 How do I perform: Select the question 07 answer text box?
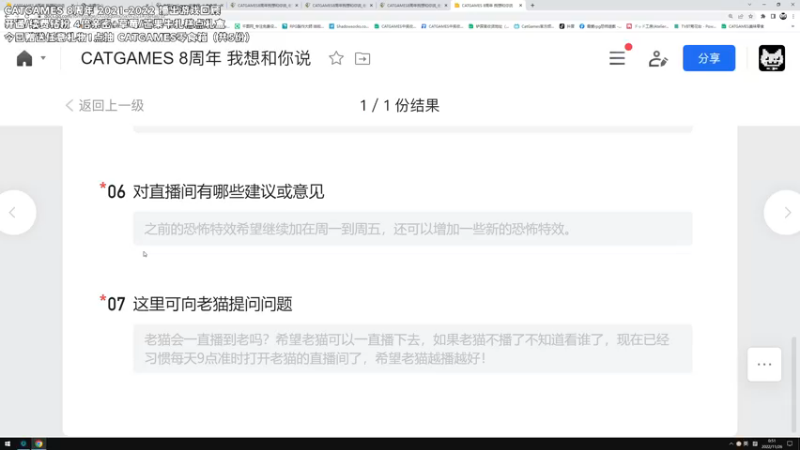coord(413,349)
